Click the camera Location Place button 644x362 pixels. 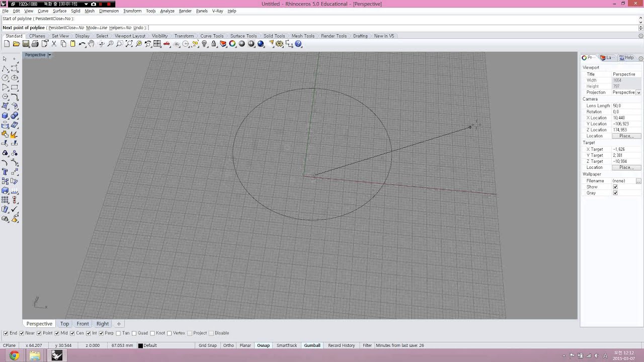(626, 136)
